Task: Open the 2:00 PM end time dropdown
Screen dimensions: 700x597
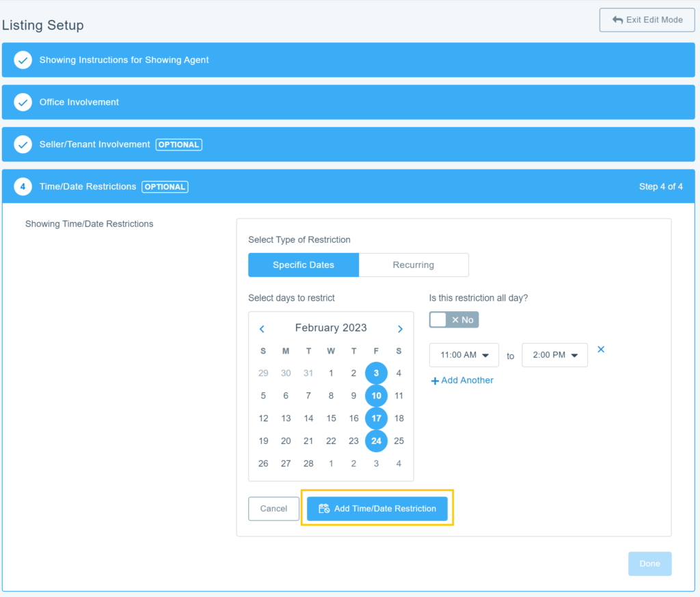Action: tap(554, 356)
